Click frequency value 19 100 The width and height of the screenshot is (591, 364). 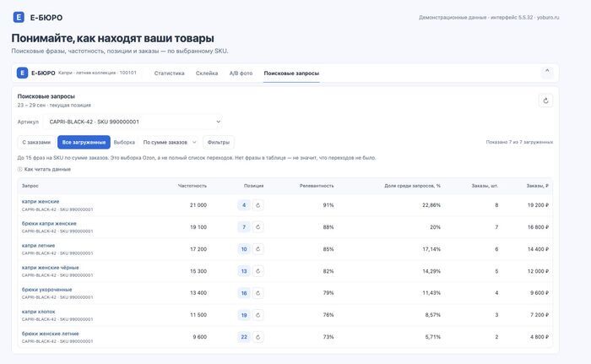tap(198, 227)
